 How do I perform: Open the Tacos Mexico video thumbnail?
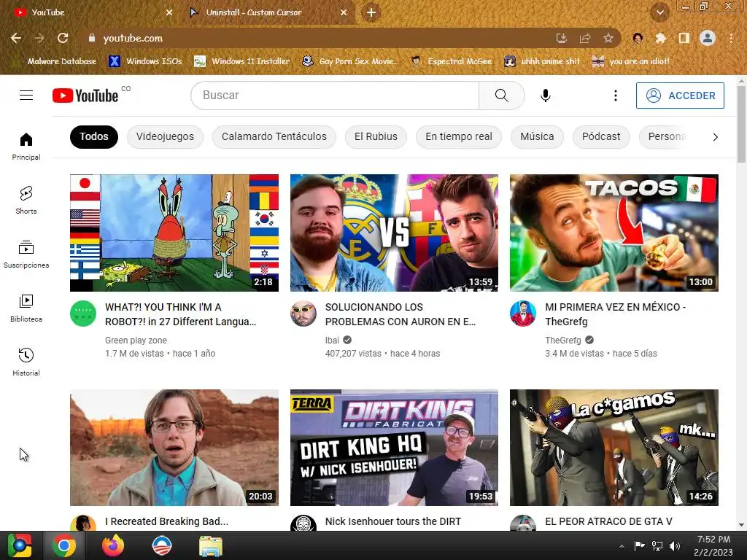click(614, 233)
